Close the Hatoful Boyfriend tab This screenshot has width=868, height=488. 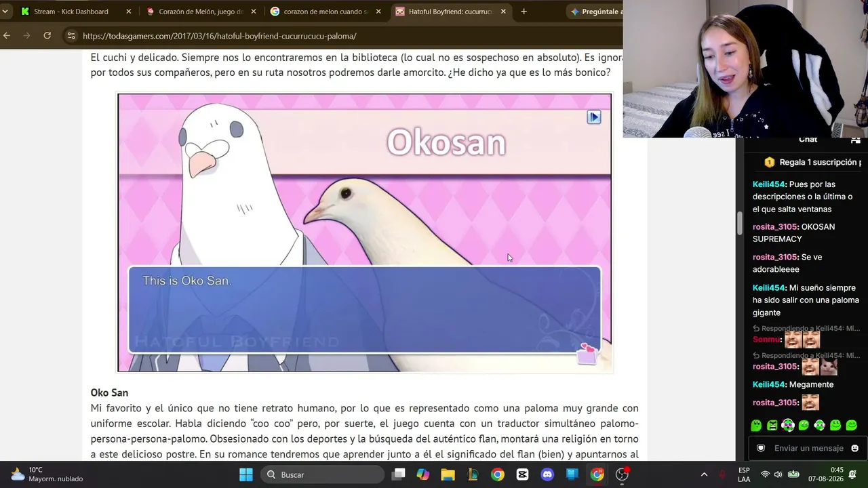(503, 12)
